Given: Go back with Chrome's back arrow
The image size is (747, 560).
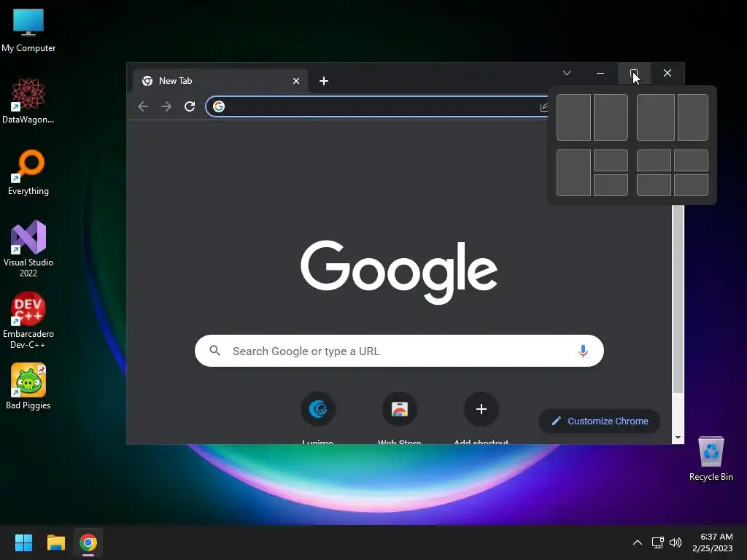Looking at the screenshot, I should click(143, 106).
